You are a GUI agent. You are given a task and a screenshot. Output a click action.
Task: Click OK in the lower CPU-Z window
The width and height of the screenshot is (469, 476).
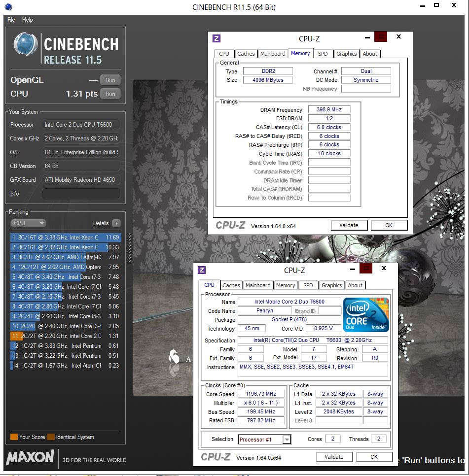[374, 457]
